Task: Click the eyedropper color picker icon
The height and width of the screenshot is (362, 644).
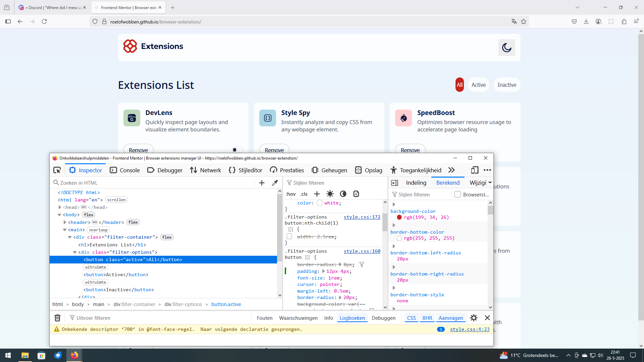Action: (x=275, y=183)
